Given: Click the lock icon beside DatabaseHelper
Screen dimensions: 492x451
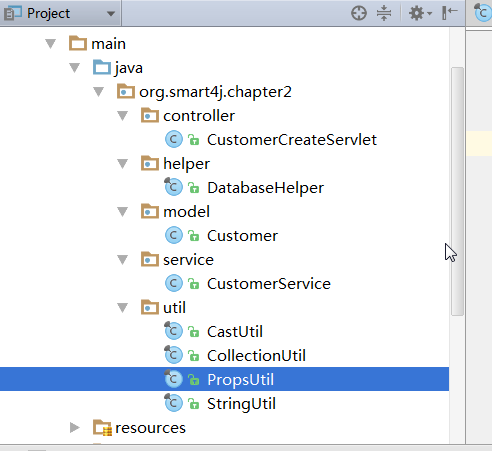Looking at the screenshot, I should [x=193, y=188].
